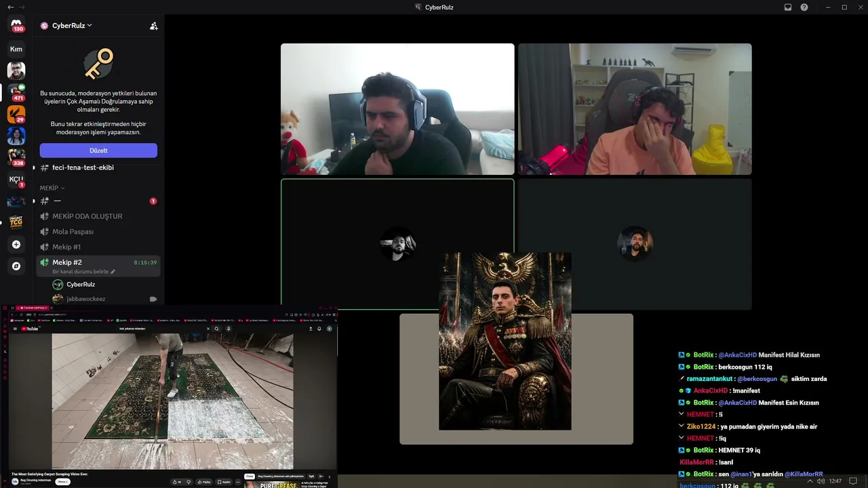
Task: Select Rug Cleaning Alderman uploads chip
Action: [x=281, y=476]
